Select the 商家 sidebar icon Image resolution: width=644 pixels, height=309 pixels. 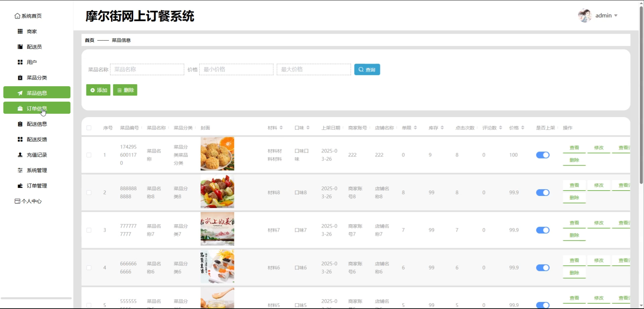(31, 31)
